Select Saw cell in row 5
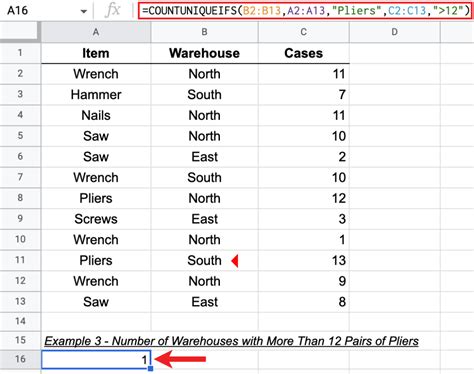 [x=96, y=136]
